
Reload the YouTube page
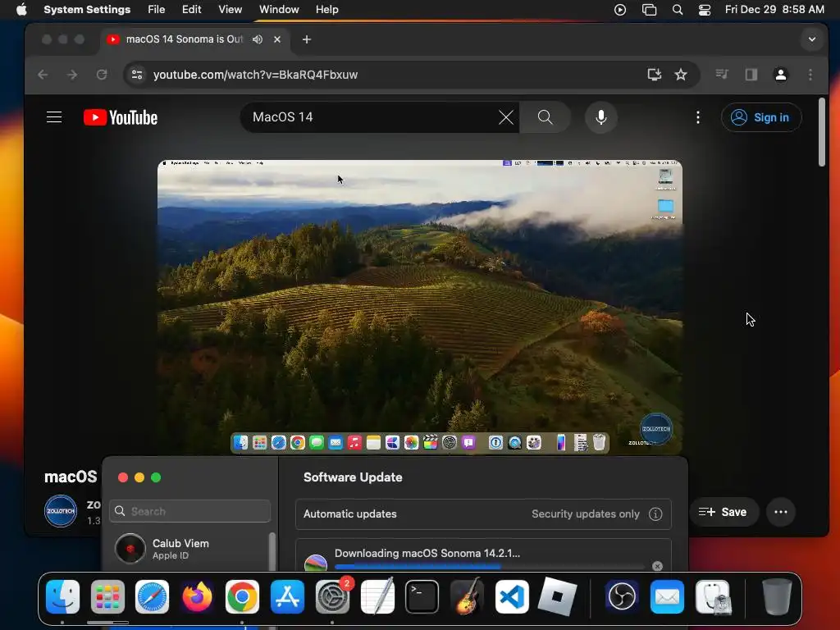tap(102, 75)
